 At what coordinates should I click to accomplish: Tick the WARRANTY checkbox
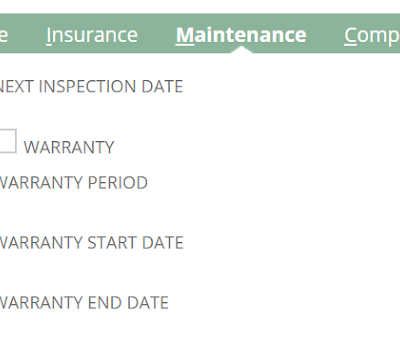pos(7,141)
